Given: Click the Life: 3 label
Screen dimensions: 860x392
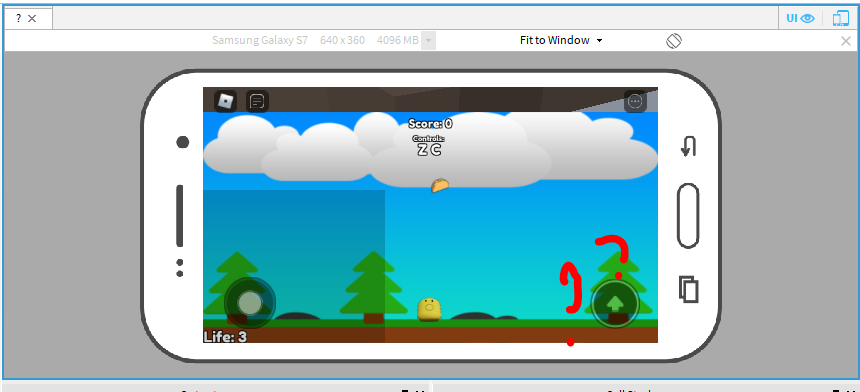Looking at the screenshot, I should (225, 336).
